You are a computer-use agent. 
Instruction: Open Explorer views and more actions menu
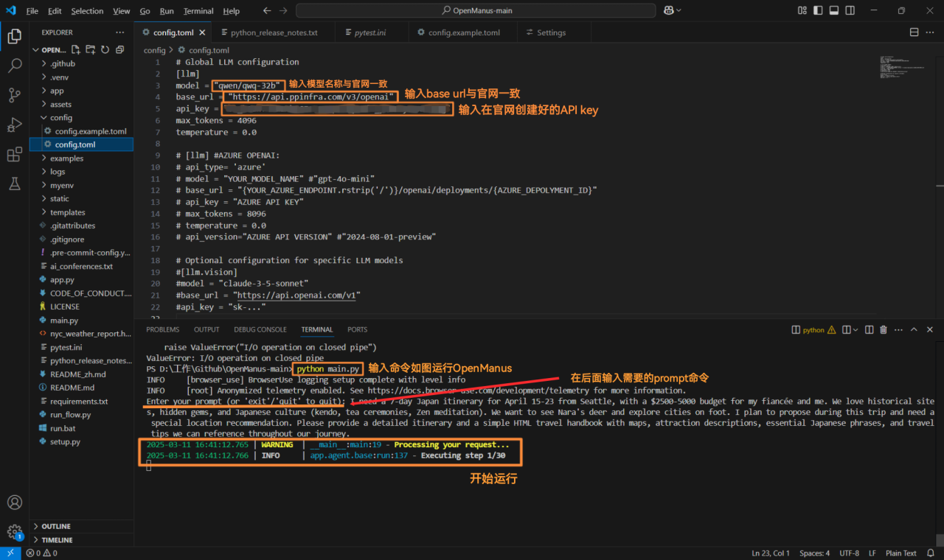click(120, 32)
